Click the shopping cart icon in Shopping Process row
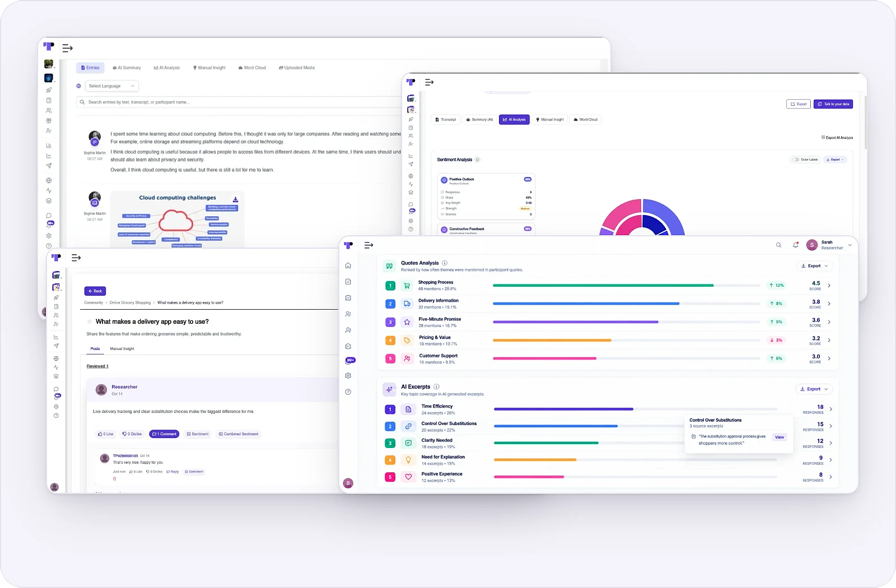896x588 pixels. coord(407,286)
